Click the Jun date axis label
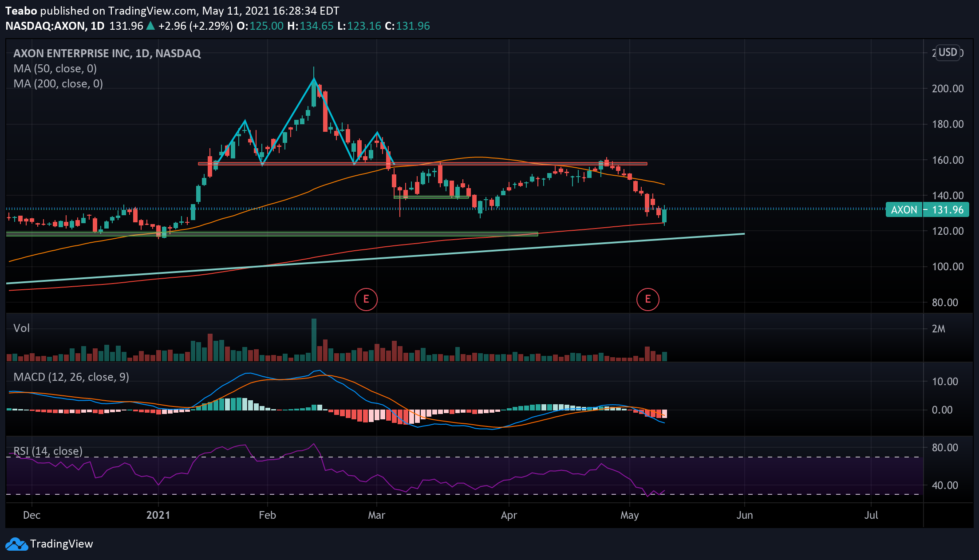The image size is (979, 560). pos(745,516)
